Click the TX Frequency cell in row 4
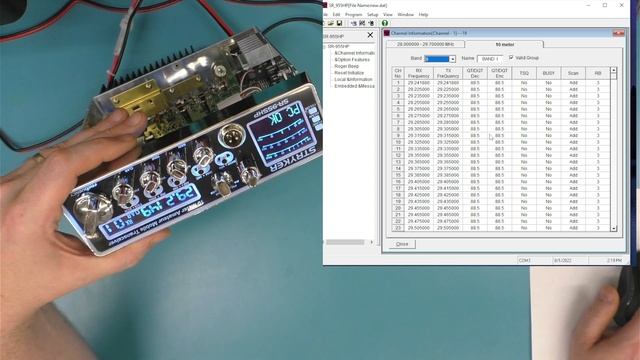 pyautogui.click(x=448, y=102)
